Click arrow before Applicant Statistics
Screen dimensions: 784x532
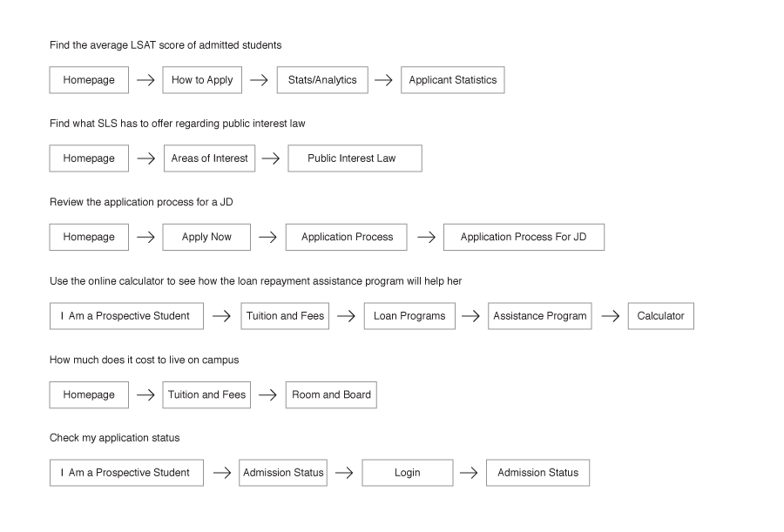[383, 80]
